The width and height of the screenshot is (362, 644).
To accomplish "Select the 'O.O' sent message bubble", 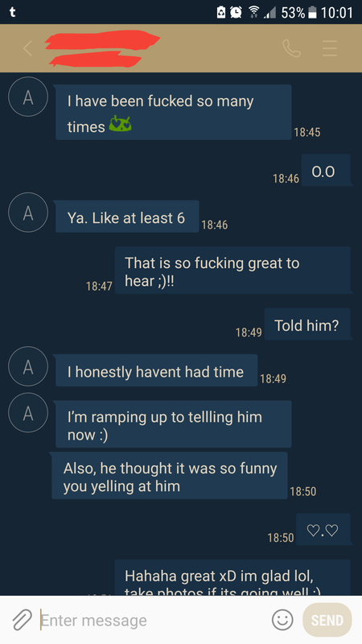I will tap(327, 171).
